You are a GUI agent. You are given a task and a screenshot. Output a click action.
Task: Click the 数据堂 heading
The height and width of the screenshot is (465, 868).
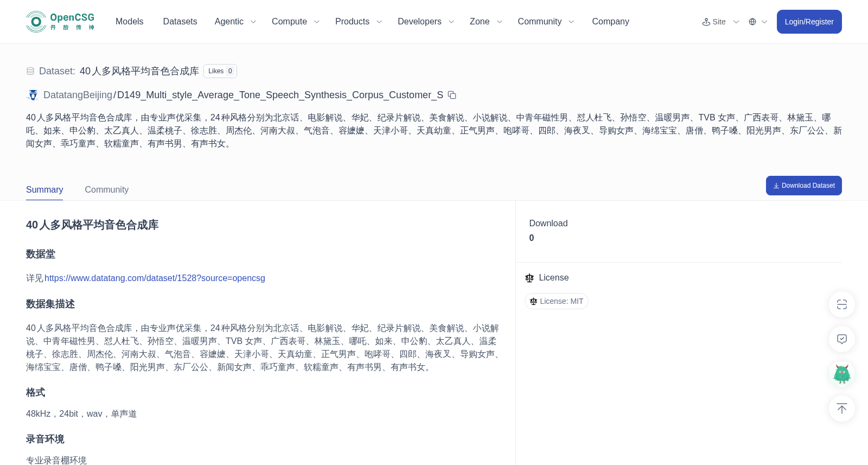(x=41, y=254)
